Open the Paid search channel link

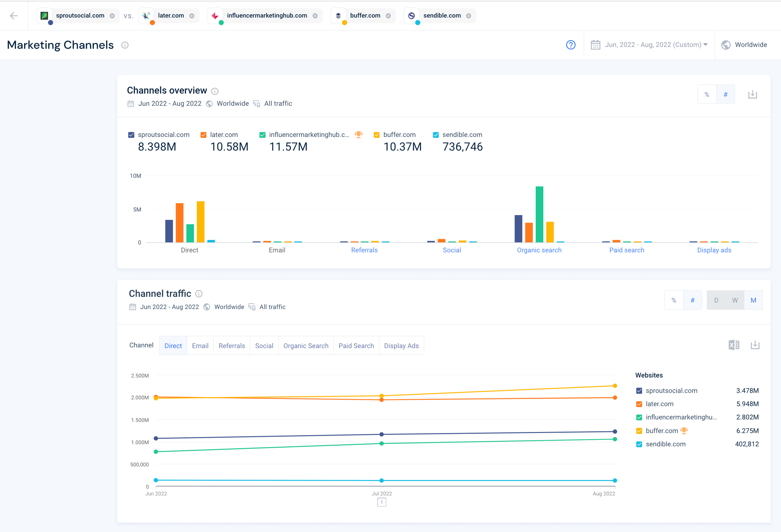627,250
